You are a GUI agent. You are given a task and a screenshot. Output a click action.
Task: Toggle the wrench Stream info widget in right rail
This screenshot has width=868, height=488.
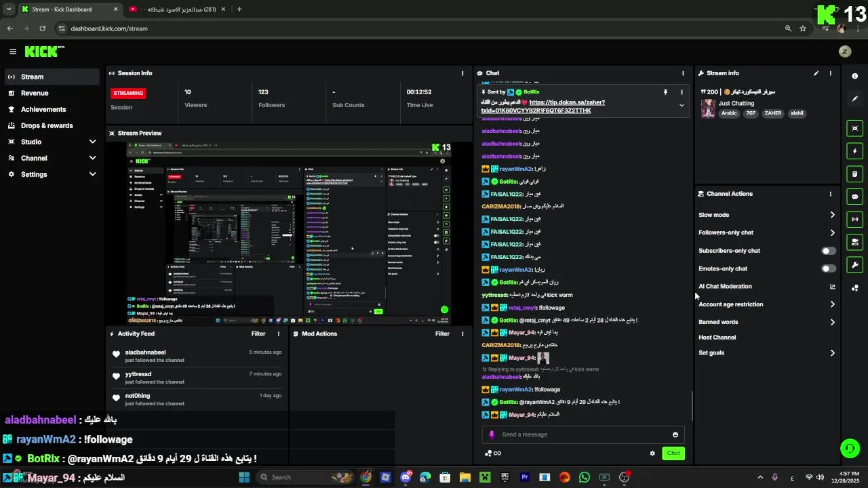(x=855, y=265)
